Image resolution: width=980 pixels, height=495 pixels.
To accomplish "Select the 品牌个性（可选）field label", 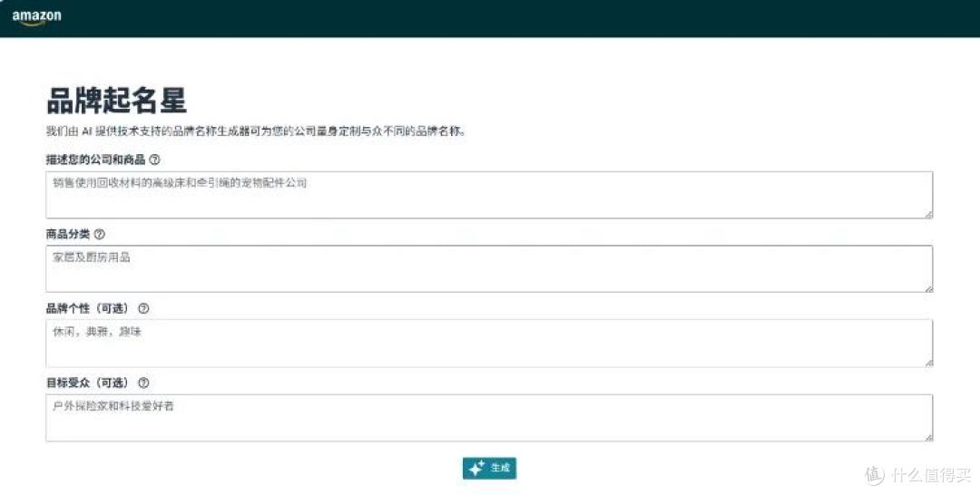I will coord(89,308).
